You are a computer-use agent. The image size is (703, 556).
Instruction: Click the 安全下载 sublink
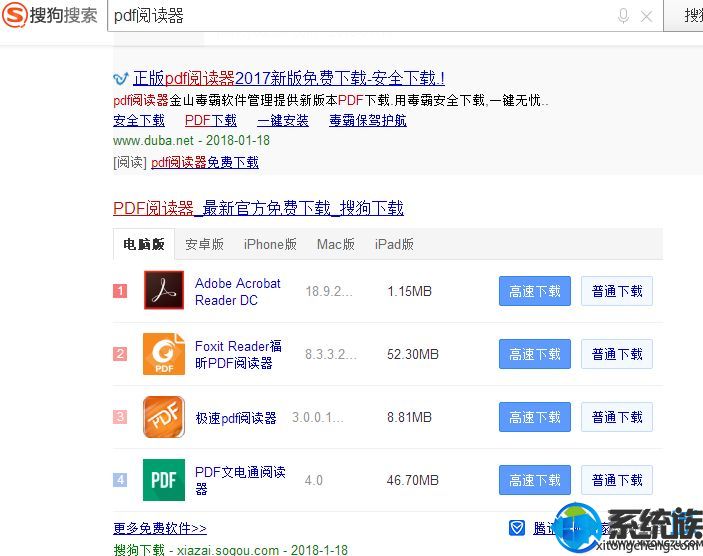[x=139, y=120]
